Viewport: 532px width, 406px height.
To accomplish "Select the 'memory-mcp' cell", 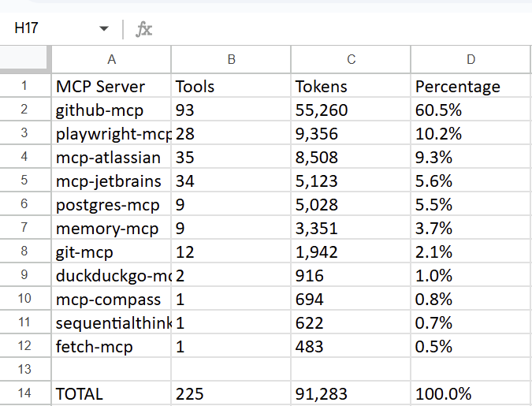I will [x=111, y=228].
